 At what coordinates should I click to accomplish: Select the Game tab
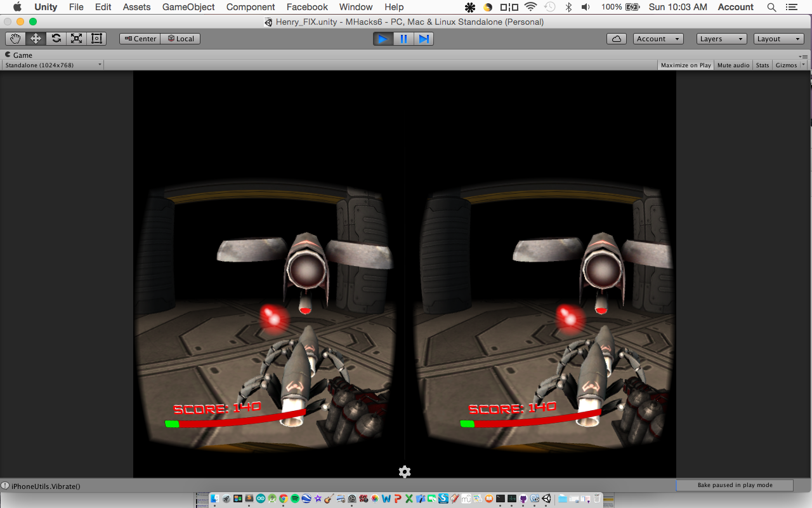(19, 55)
